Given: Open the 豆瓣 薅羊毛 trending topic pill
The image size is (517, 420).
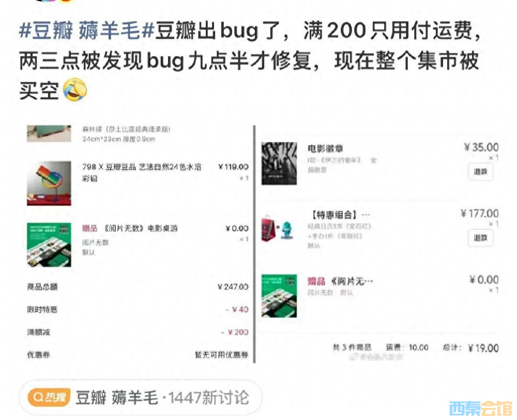Looking at the screenshot, I should (141, 397).
